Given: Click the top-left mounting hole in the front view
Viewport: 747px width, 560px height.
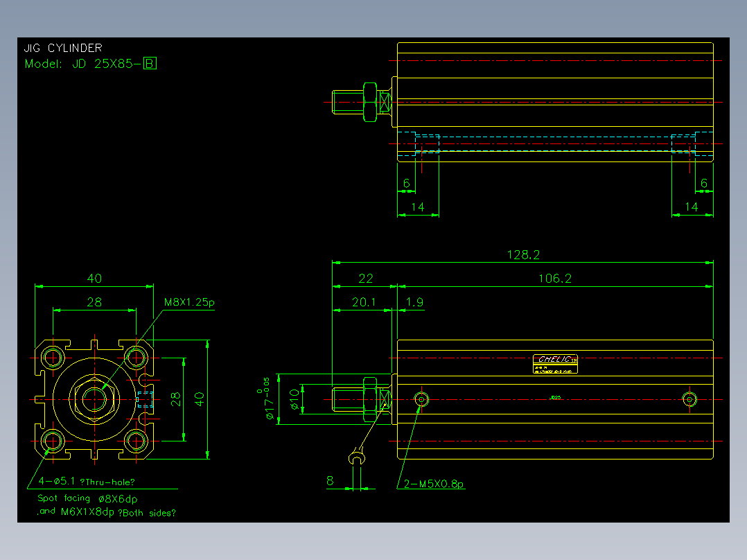Looking at the screenshot, I should (53, 358).
